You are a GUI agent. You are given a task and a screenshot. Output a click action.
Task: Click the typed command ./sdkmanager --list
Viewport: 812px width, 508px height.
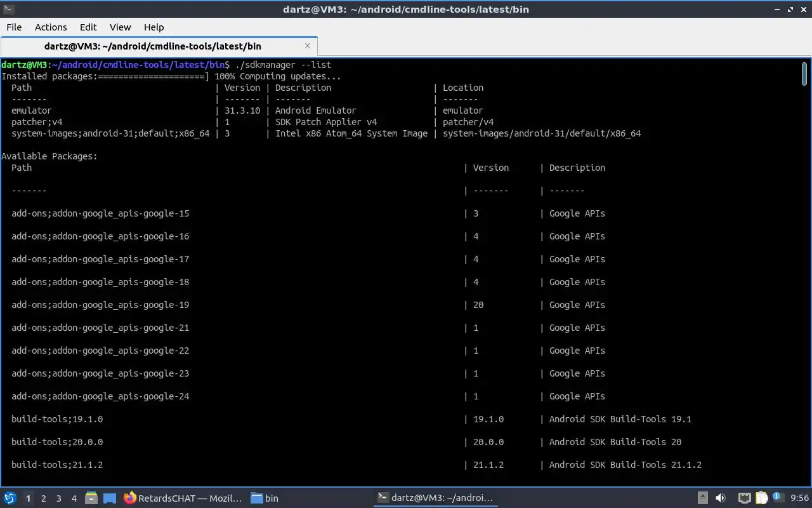pyautogui.click(x=283, y=65)
